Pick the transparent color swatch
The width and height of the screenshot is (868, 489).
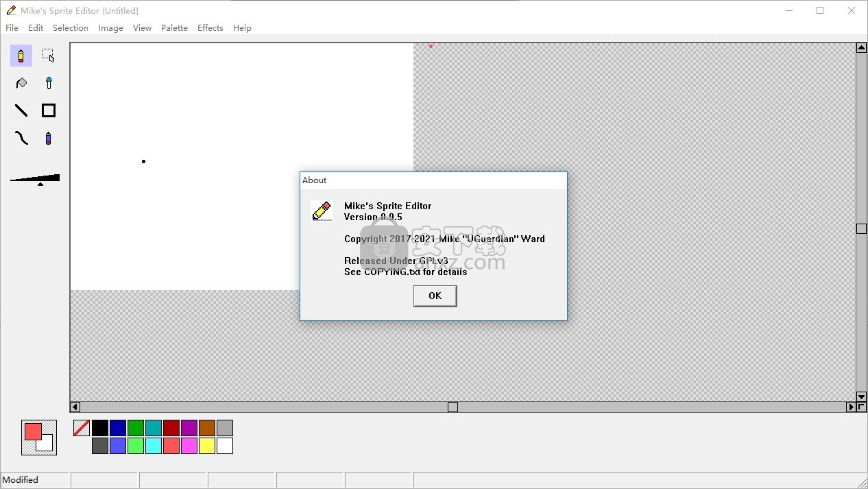pos(82,428)
